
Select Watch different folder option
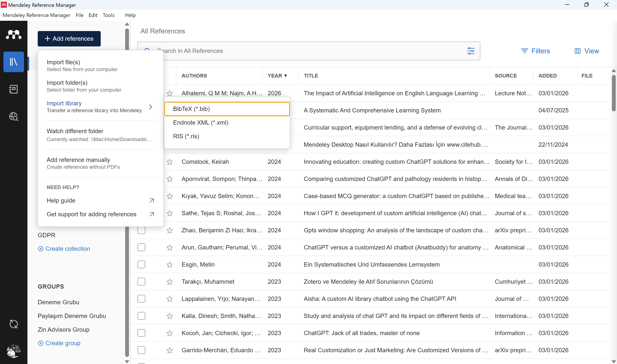(101, 135)
